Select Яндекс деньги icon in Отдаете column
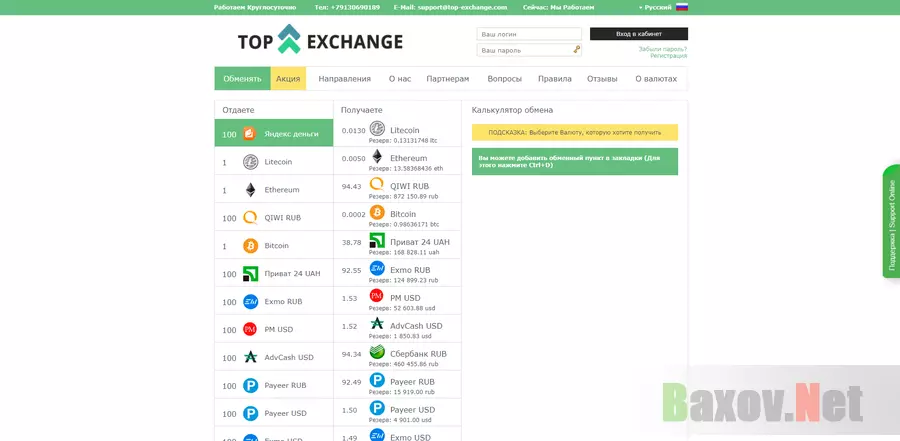 coord(249,134)
